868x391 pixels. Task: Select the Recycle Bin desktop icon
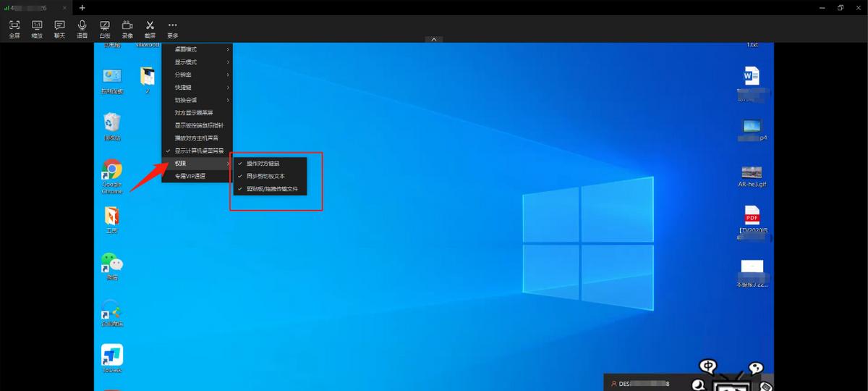(112, 126)
